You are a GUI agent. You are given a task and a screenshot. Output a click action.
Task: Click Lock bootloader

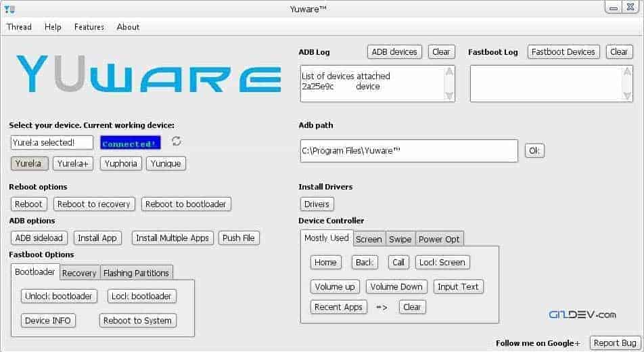(141, 296)
